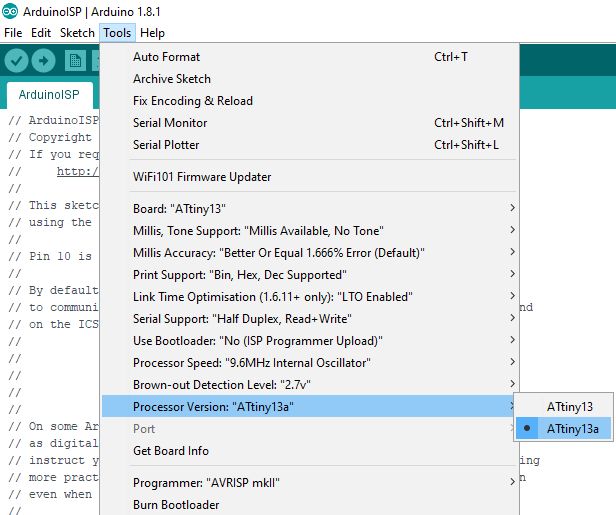616x515 pixels.
Task: Open the File menu
Action: pos(13,33)
